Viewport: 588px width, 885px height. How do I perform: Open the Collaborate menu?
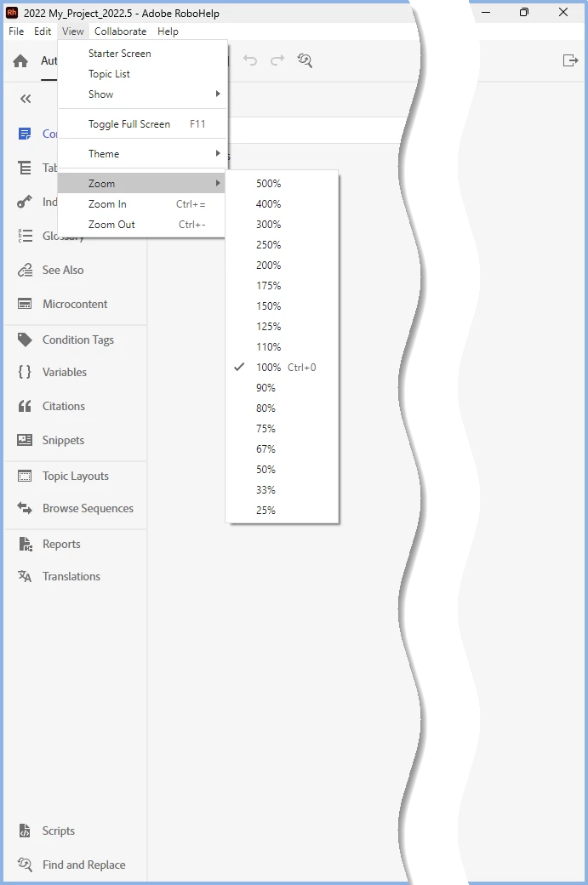pyautogui.click(x=120, y=31)
